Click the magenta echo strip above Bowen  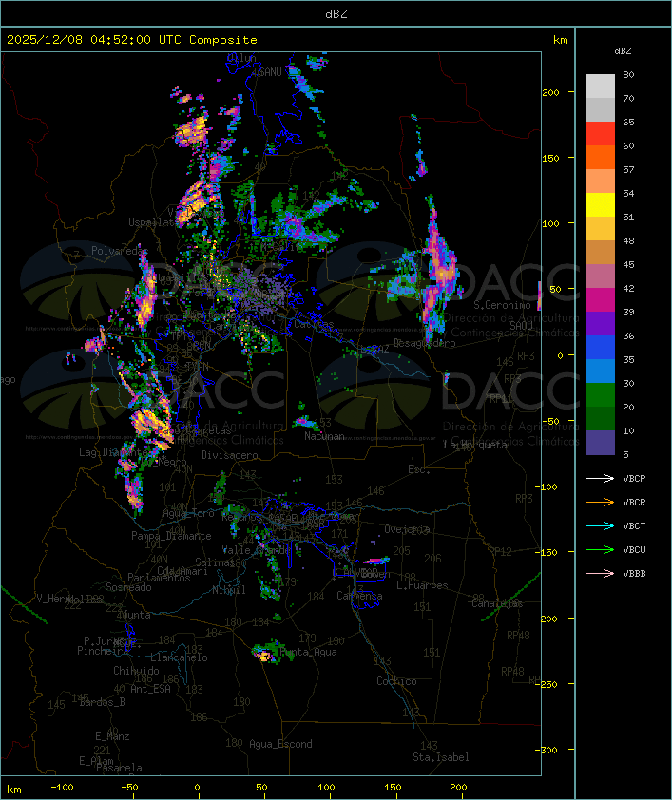click(x=376, y=561)
